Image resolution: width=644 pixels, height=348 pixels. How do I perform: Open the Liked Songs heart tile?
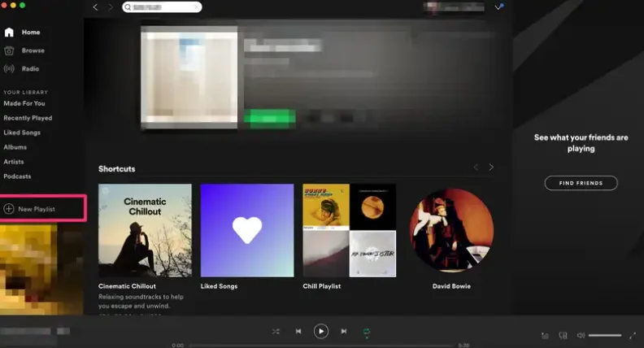point(247,230)
